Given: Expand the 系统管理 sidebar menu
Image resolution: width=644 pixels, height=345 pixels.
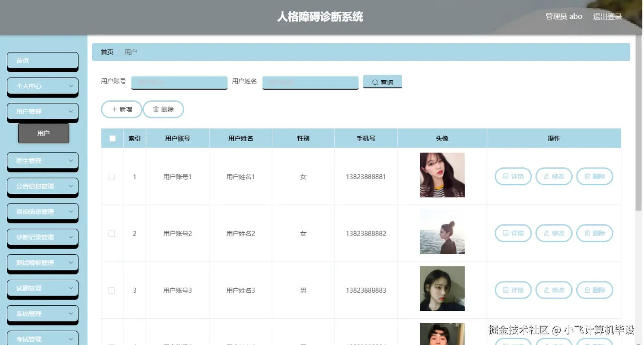Looking at the screenshot, I should coord(43,314).
